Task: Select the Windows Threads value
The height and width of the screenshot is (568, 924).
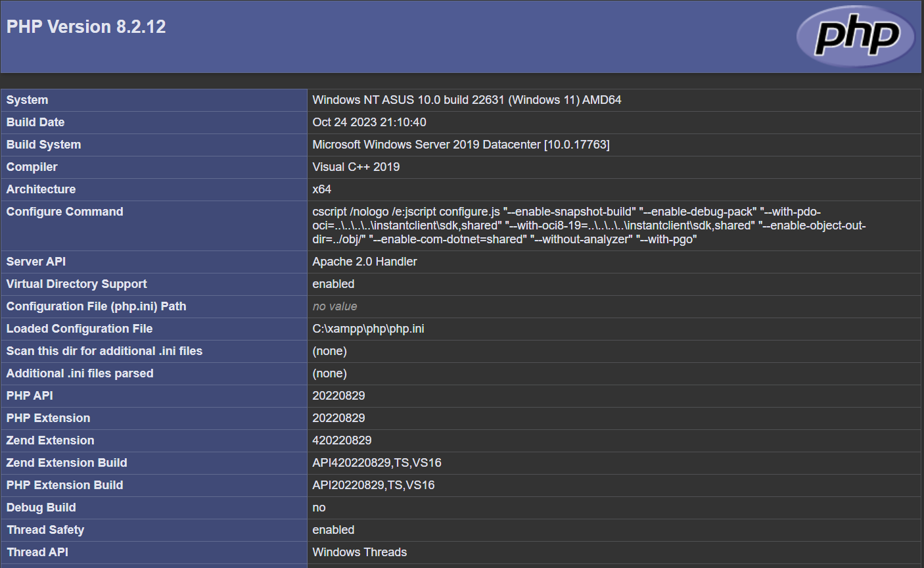Action: tap(359, 552)
